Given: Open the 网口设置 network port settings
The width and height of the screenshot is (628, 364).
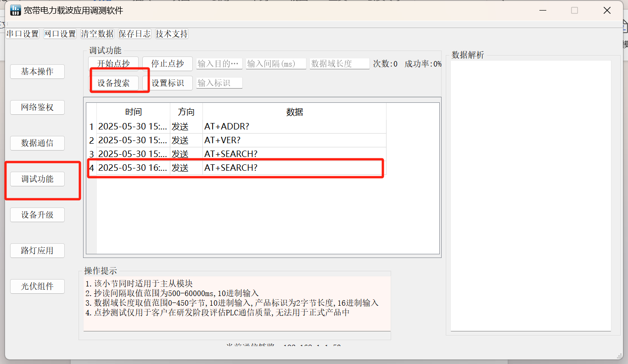Looking at the screenshot, I should pyautogui.click(x=59, y=34).
